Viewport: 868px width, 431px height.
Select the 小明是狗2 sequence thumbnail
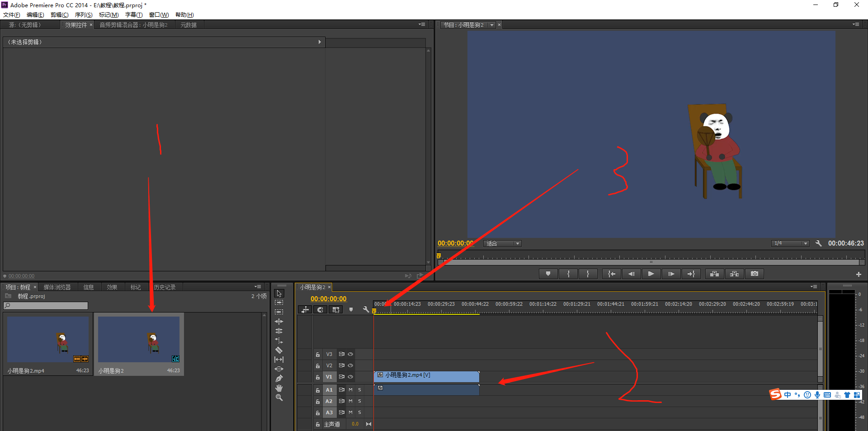click(x=139, y=339)
